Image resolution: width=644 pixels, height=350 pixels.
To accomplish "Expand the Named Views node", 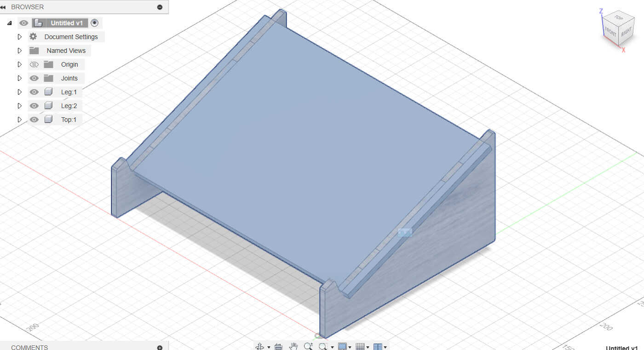I will click(x=19, y=51).
